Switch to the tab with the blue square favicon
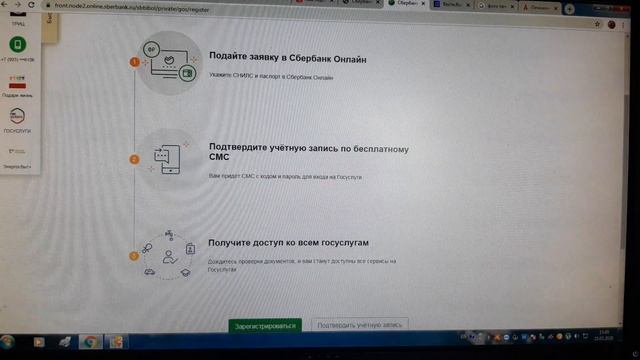 [451, 4]
